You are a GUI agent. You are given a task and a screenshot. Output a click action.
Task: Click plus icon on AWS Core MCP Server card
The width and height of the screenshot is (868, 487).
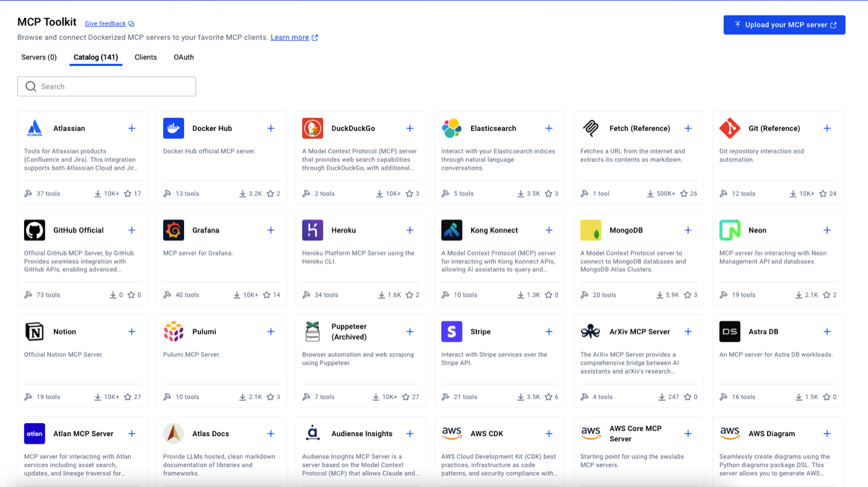(x=688, y=434)
